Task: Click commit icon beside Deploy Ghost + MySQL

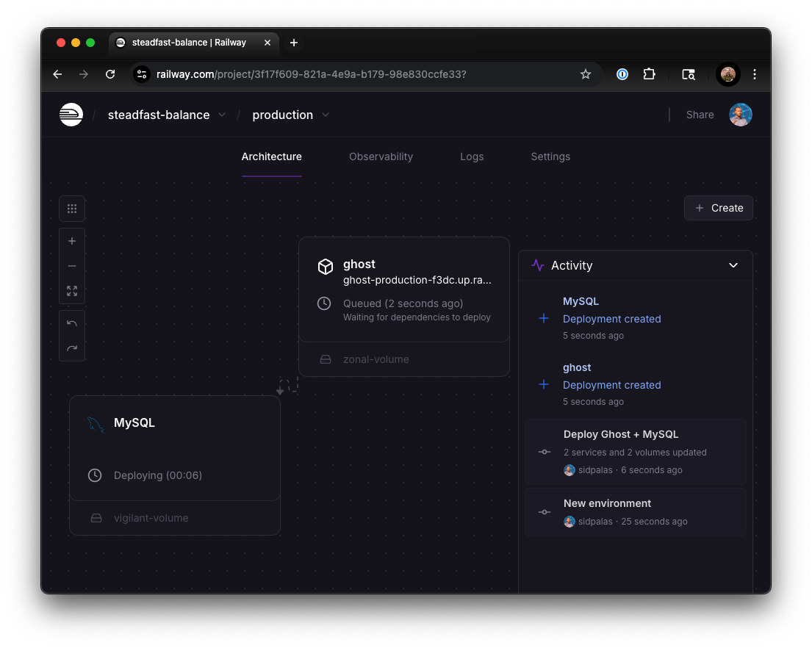Action: pos(545,452)
